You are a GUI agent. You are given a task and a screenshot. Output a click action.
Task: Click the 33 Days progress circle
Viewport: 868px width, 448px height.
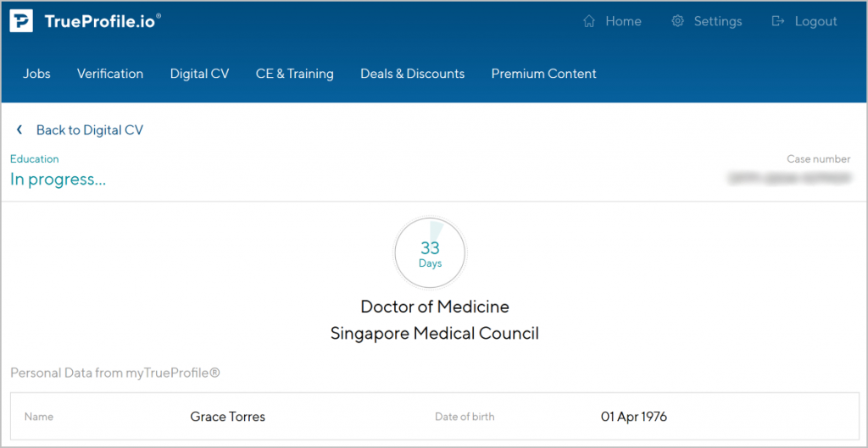coord(430,252)
